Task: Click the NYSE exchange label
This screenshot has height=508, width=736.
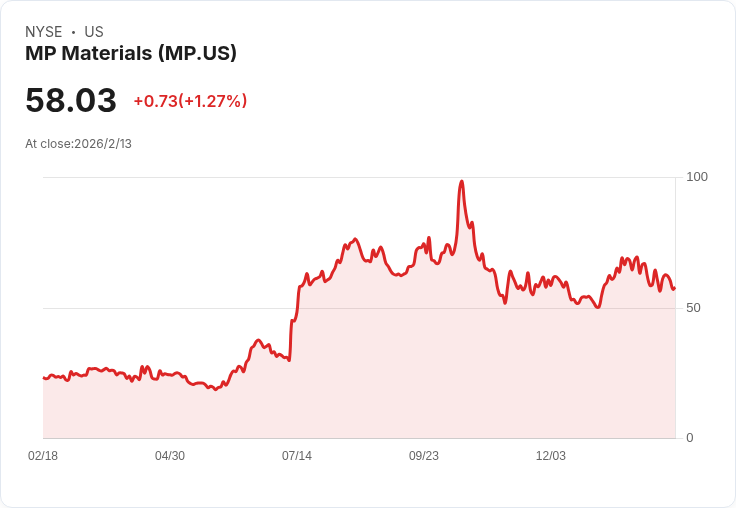Action: point(44,32)
